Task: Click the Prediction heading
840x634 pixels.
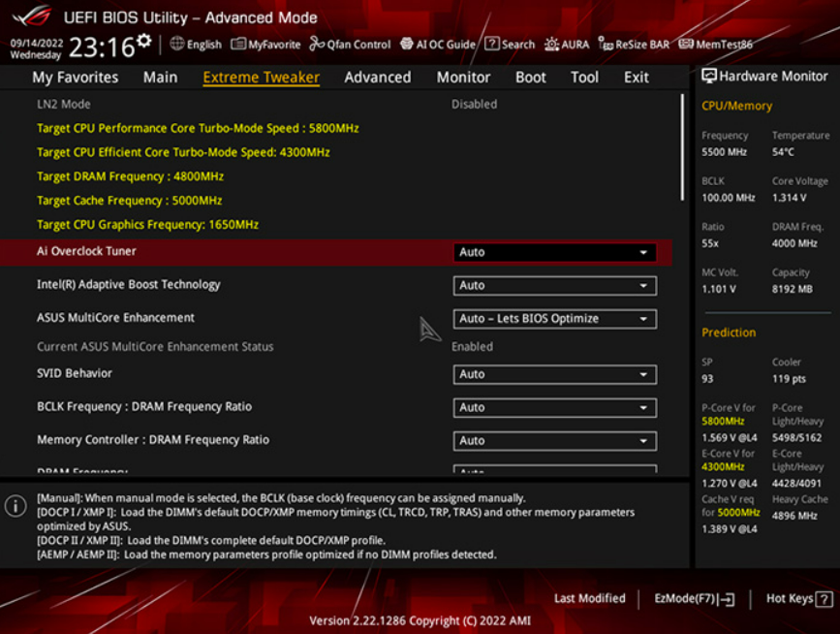Action: tap(729, 333)
